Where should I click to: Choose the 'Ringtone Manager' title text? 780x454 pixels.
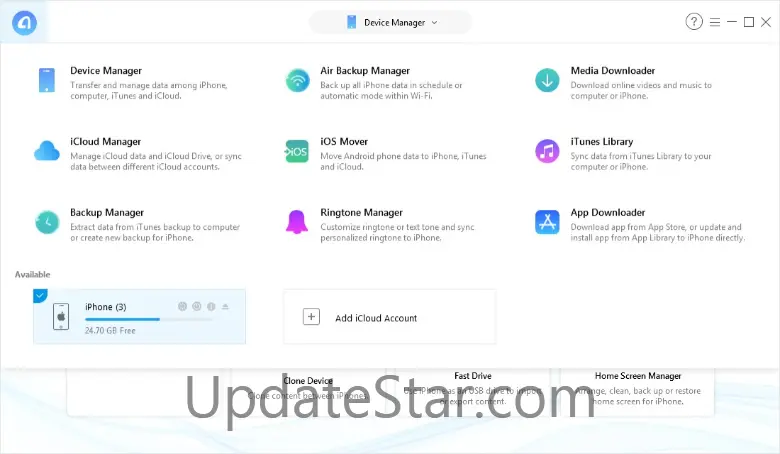pos(362,212)
